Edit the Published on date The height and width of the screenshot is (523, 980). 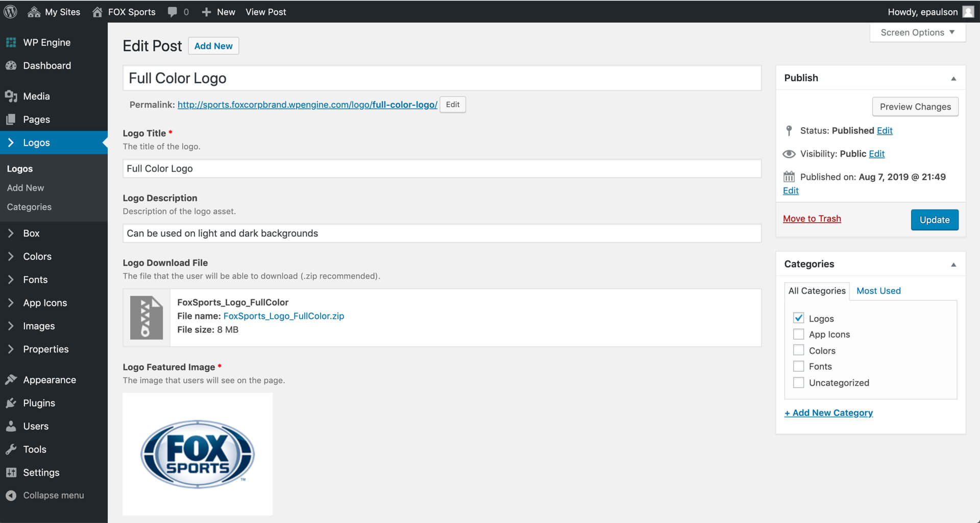[x=791, y=191]
